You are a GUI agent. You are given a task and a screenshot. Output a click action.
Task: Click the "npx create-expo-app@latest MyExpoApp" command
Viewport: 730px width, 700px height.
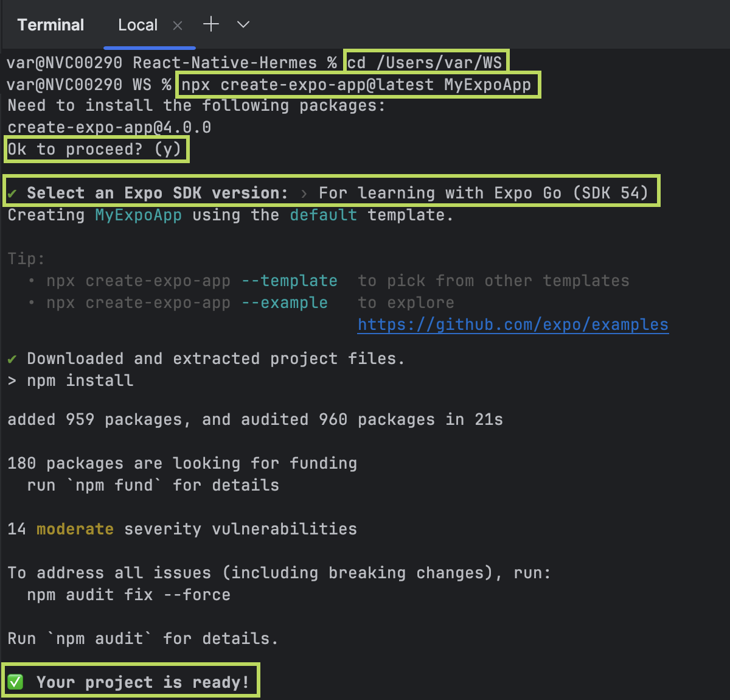(356, 85)
